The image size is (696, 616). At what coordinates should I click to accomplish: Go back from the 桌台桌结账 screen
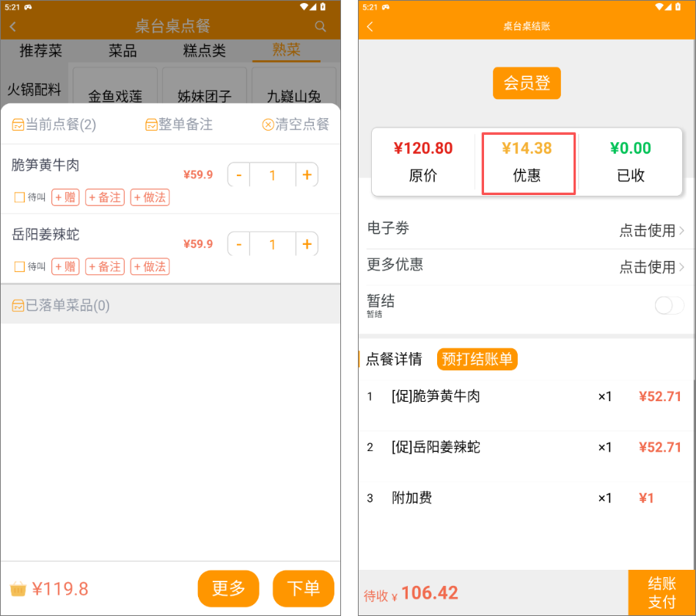pos(370,26)
